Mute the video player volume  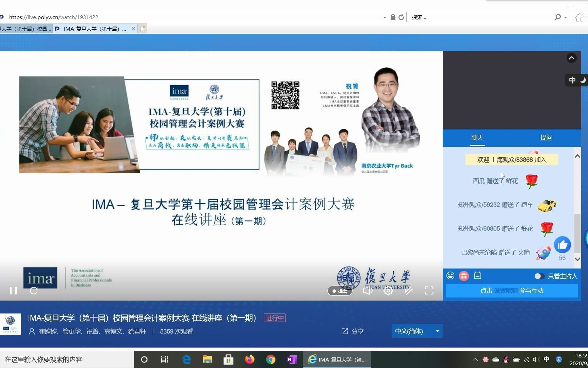367,291
